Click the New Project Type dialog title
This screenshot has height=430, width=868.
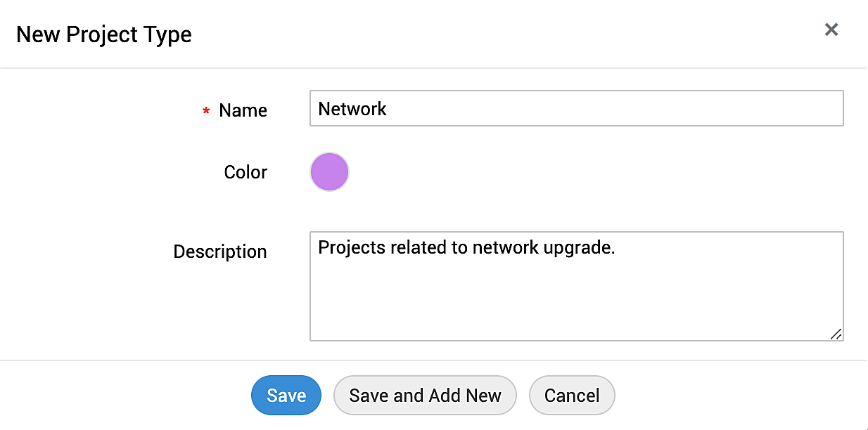[x=104, y=34]
